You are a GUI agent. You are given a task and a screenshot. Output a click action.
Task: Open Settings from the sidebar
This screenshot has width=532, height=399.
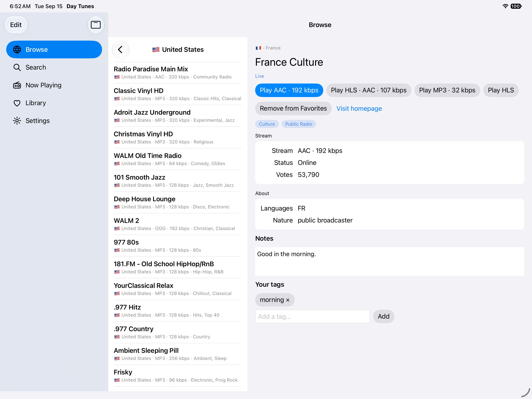click(54, 121)
